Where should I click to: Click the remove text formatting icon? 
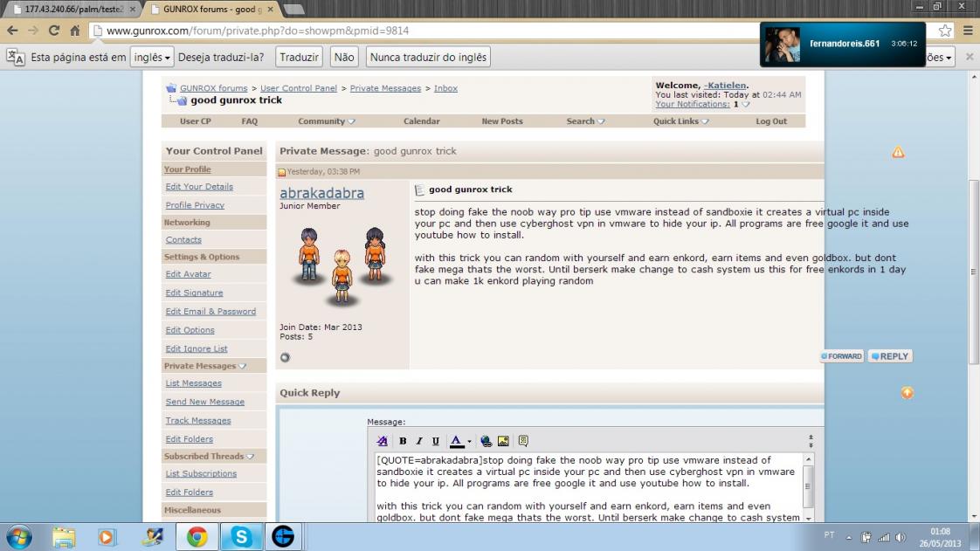[382, 441]
